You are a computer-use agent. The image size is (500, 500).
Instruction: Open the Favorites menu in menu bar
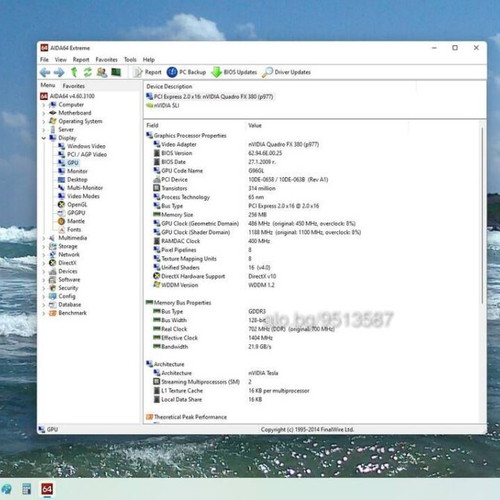(106, 60)
